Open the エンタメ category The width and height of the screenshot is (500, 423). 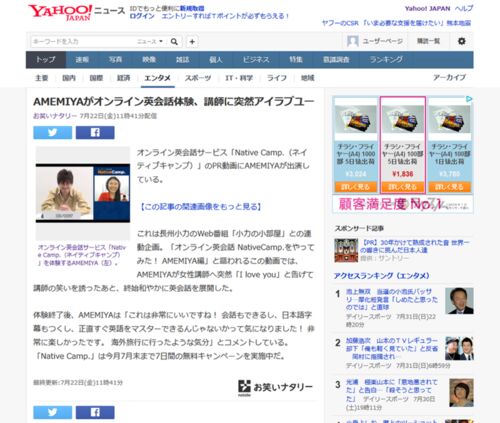pyautogui.click(x=157, y=78)
